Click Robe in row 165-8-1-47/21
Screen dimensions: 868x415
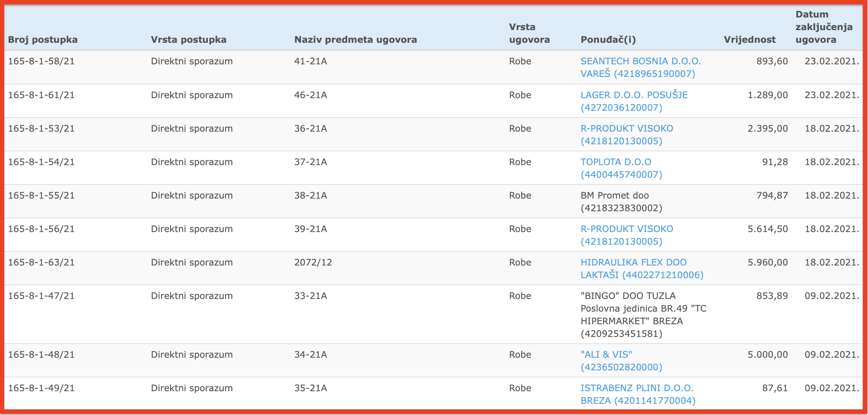(520, 296)
